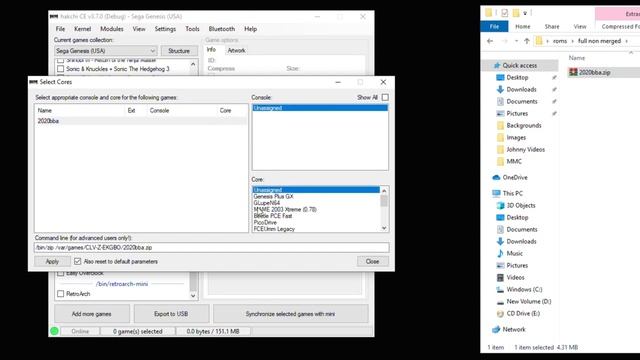Click the command line input field
The width and height of the screenshot is (640, 360).
click(x=211, y=247)
